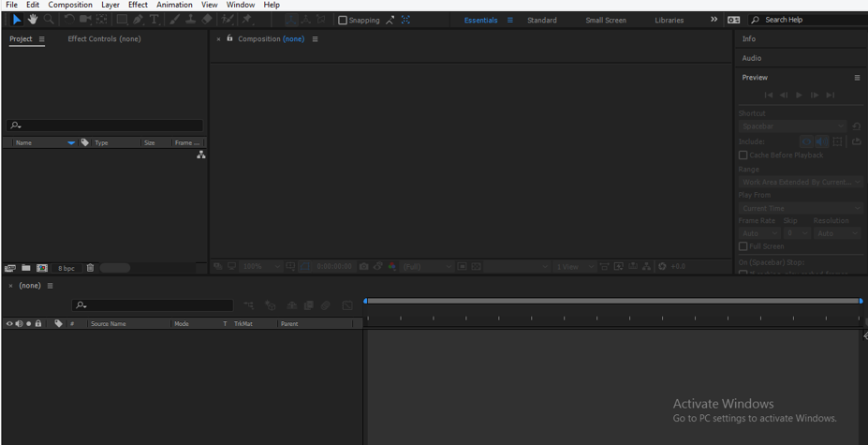868x445 pixels.
Task: Take a snapshot with camera icon
Action: point(363,267)
